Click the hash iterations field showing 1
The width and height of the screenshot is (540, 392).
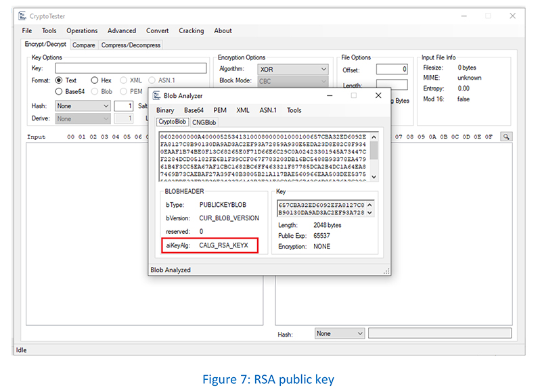pyautogui.click(x=124, y=106)
